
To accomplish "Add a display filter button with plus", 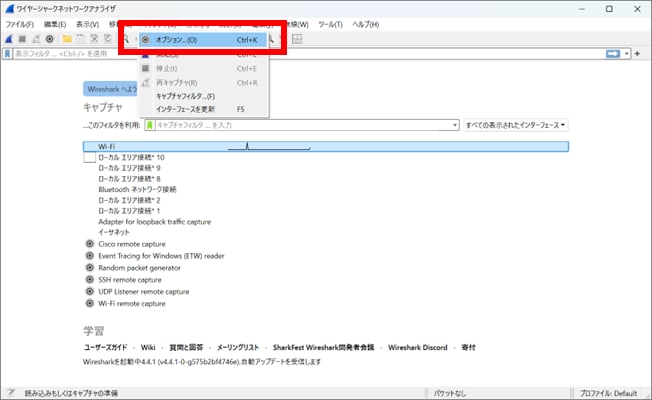I will coord(637,54).
